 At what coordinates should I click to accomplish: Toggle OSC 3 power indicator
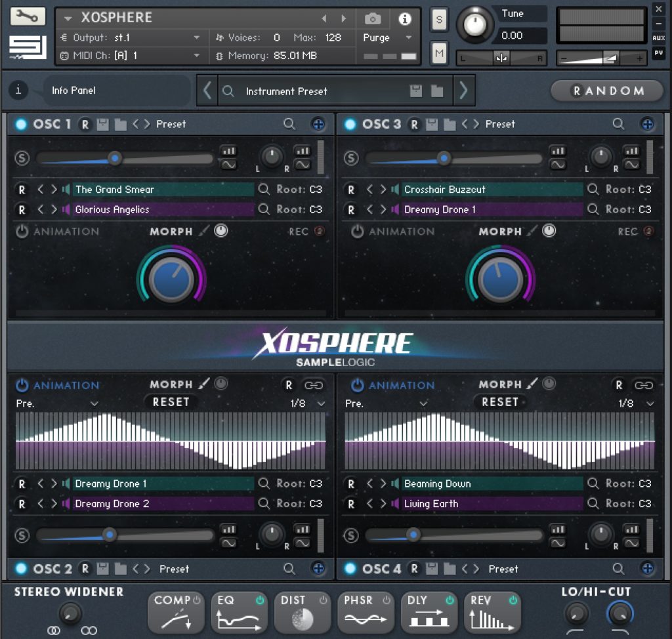point(350,124)
